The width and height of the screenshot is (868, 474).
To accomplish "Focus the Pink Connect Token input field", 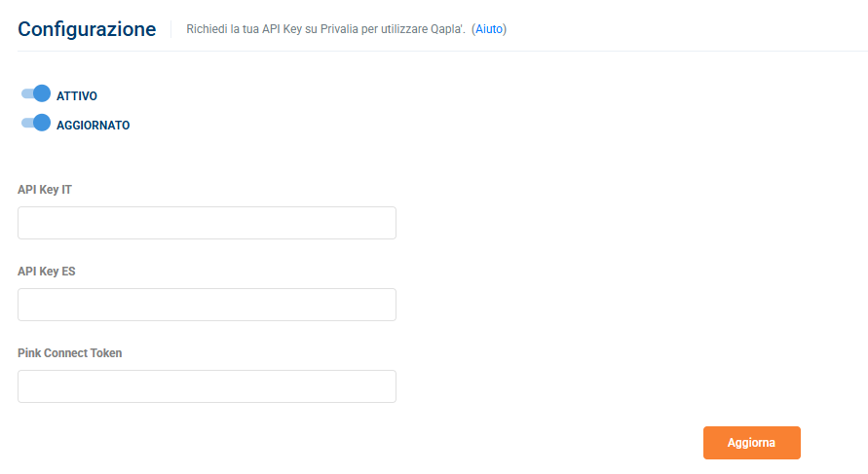I will tap(208, 386).
